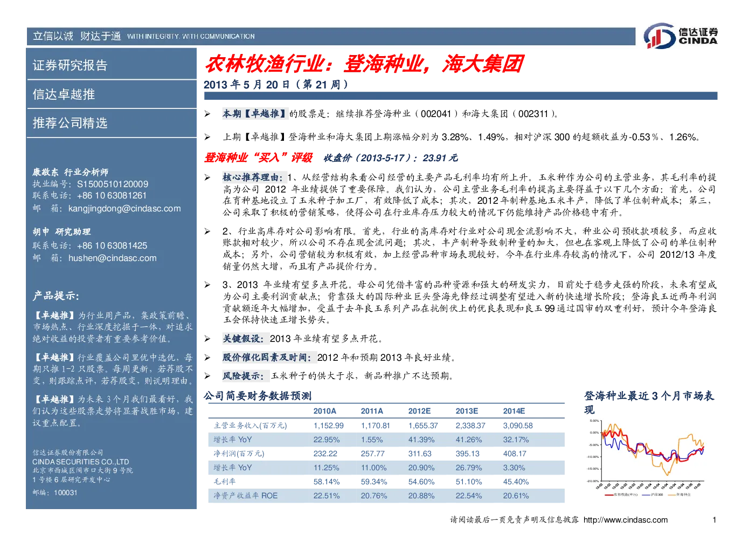Click analyst name 康敬东 行业分析师
The height and width of the screenshot is (535, 756).
[x=70, y=172]
